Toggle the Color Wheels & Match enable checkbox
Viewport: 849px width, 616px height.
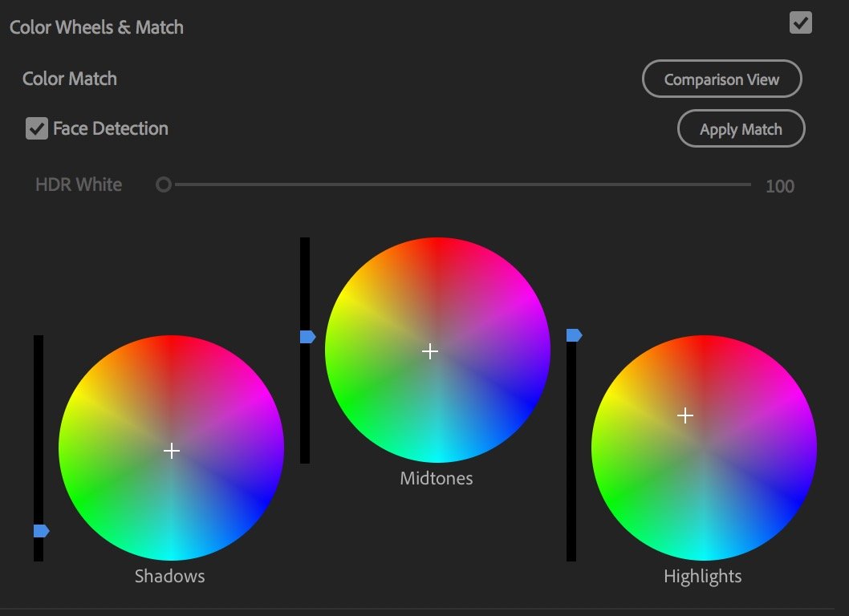coord(800,22)
